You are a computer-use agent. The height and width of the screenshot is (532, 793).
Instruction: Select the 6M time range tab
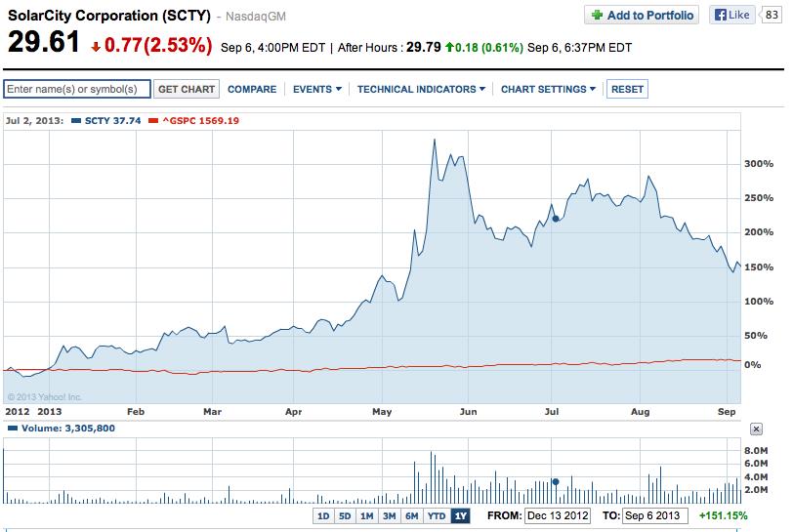click(412, 515)
